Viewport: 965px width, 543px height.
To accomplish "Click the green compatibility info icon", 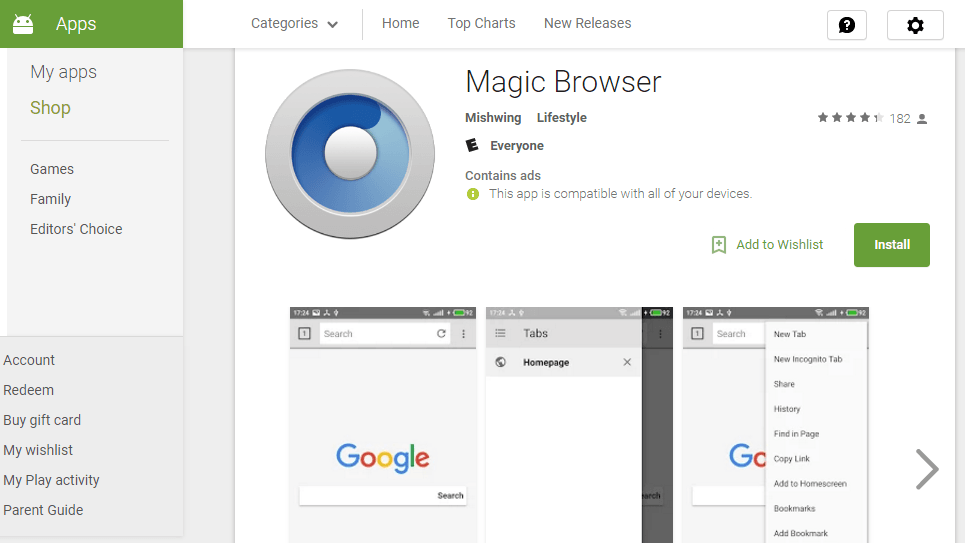I will coord(473,194).
